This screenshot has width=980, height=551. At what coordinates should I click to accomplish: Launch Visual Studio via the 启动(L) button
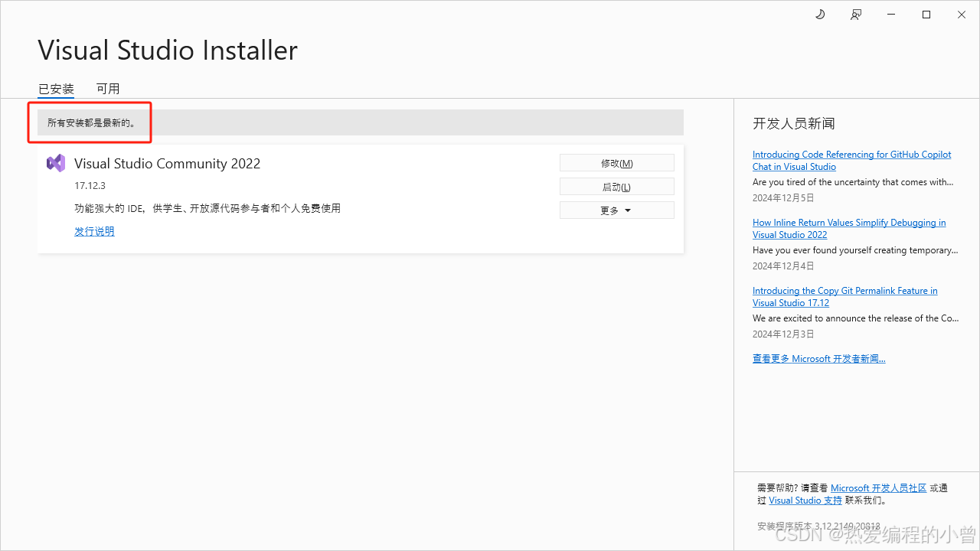[616, 186]
